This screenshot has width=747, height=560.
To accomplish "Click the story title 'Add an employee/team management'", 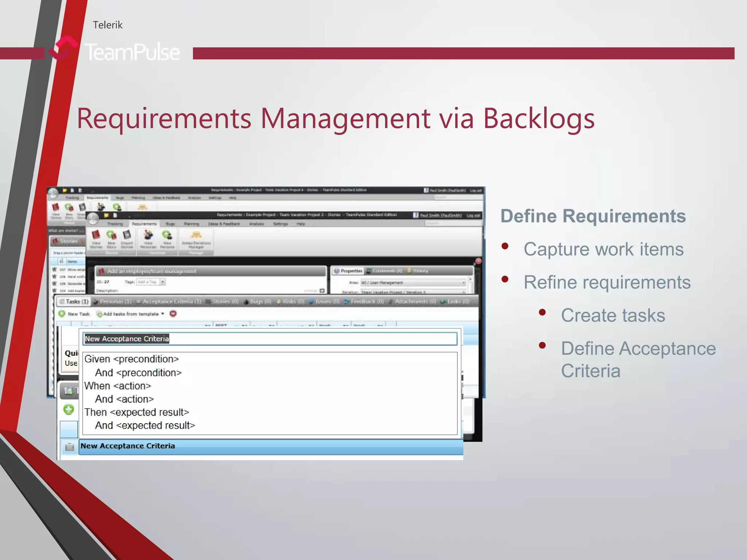I will pos(152,271).
